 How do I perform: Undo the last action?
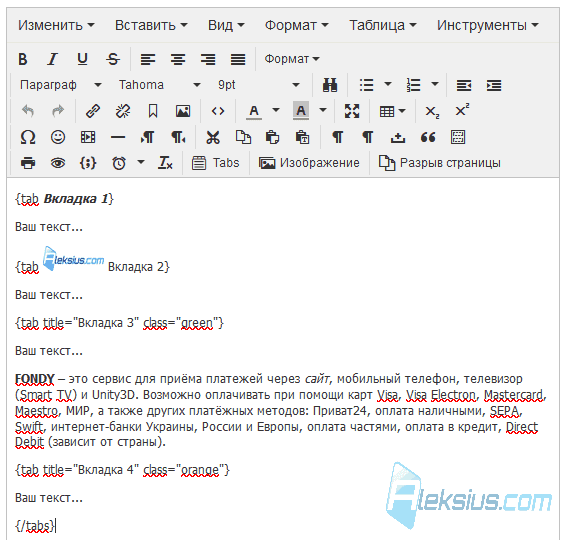(28, 111)
